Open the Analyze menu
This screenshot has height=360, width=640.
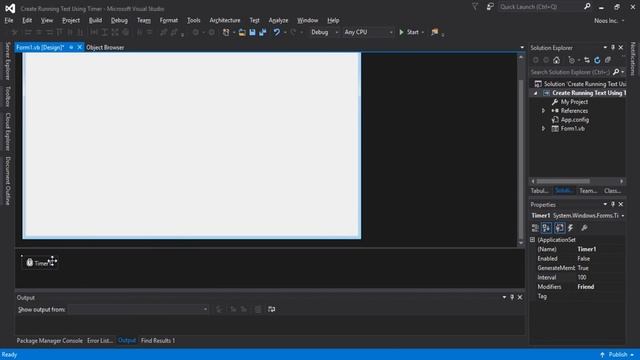click(x=278, y=20)
